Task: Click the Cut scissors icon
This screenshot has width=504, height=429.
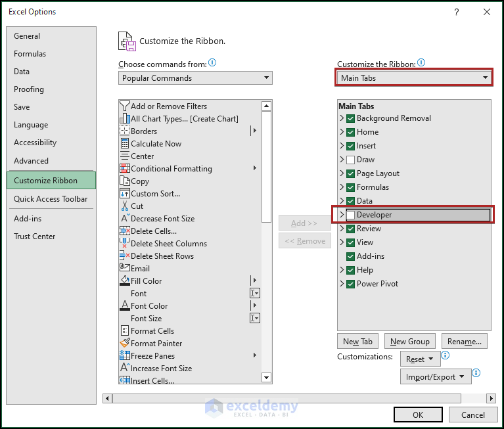Action: (125, 206)
